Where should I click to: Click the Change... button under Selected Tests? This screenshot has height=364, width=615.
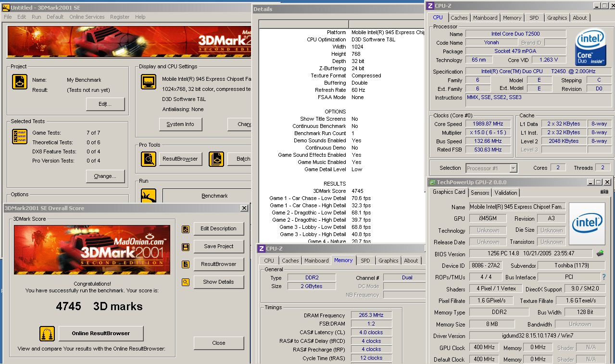coord(105,176)
